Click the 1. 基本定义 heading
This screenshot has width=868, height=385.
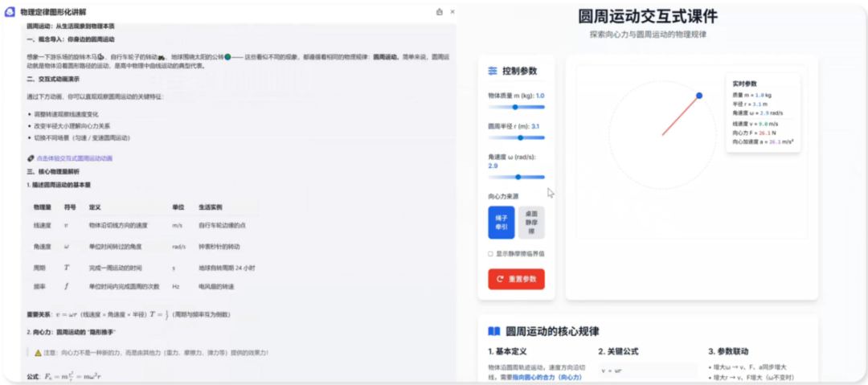click(507, 351)
